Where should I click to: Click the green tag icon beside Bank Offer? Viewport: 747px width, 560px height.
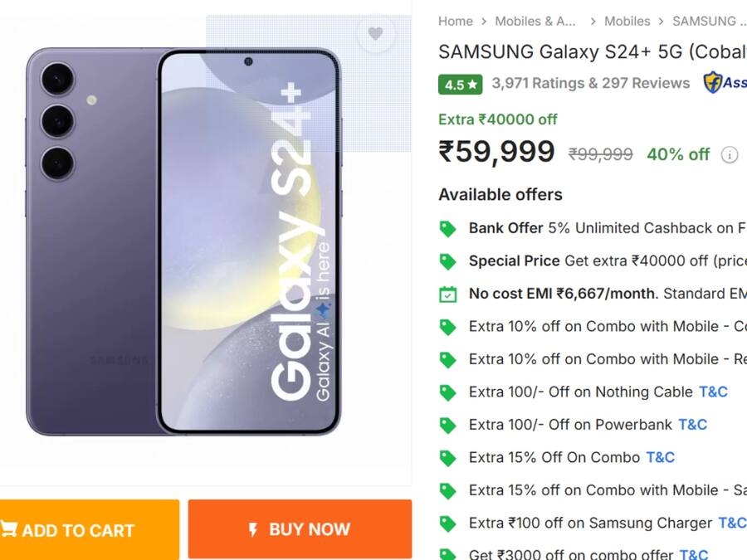point(447,228)
